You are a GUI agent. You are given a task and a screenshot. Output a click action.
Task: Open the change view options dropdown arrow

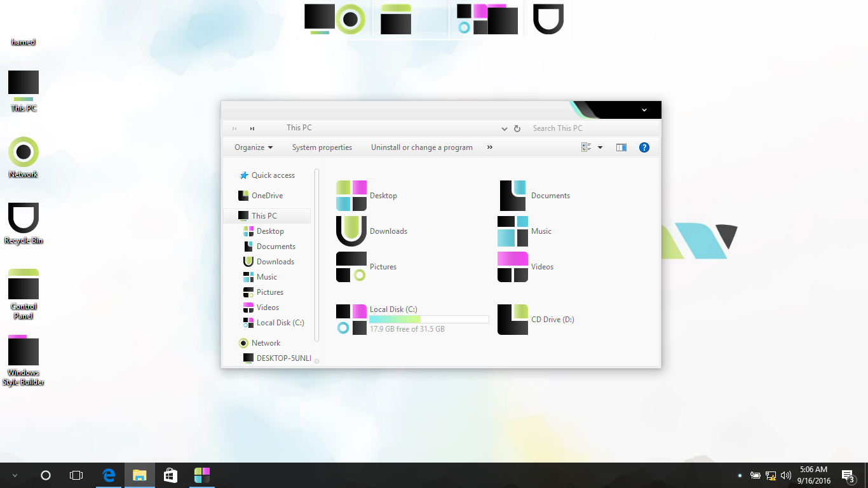coord(600,147)
